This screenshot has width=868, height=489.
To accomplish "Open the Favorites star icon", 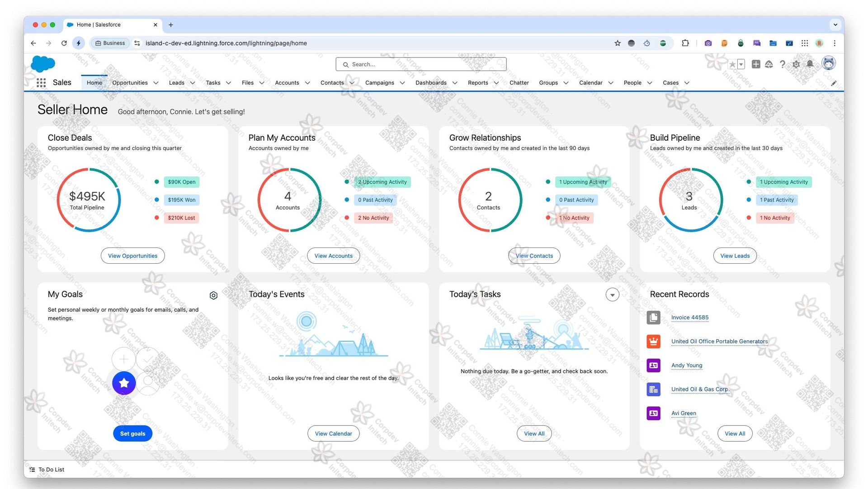I will 732,65.
